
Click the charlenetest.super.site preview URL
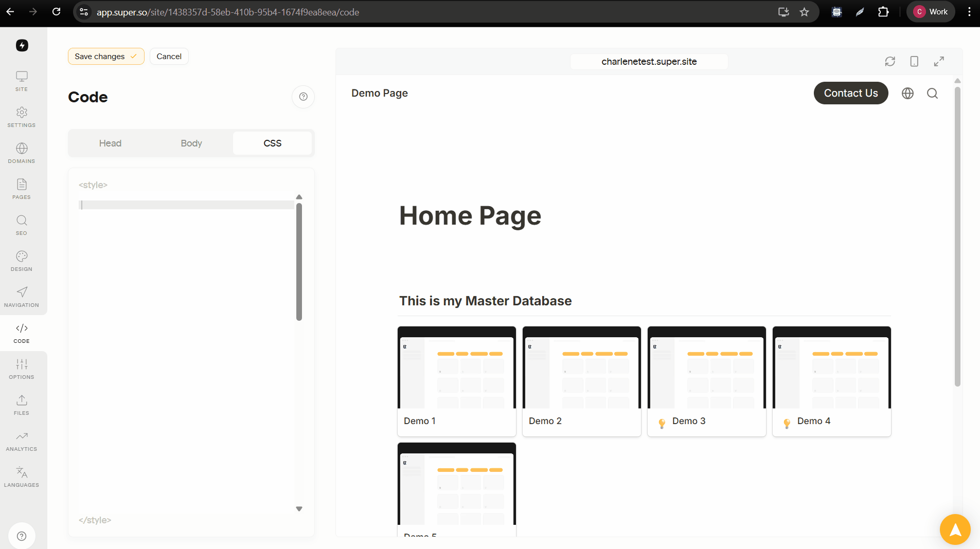[x=649, y=62]
